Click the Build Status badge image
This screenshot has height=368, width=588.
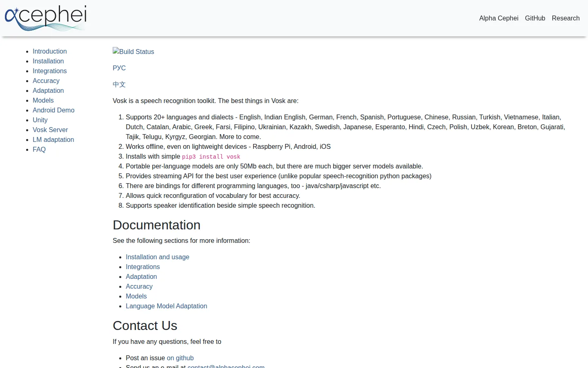pos(134,52)
